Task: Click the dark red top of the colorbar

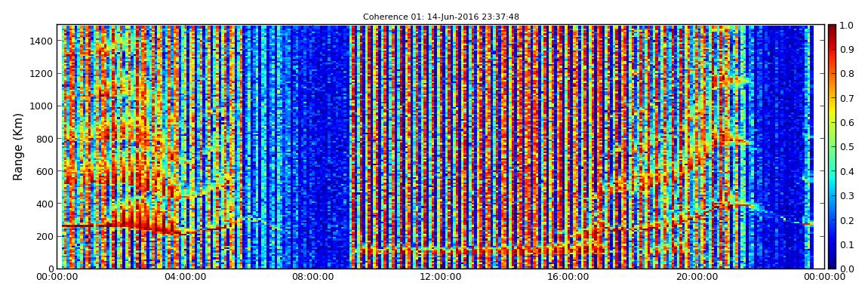Action: point(832,30)
